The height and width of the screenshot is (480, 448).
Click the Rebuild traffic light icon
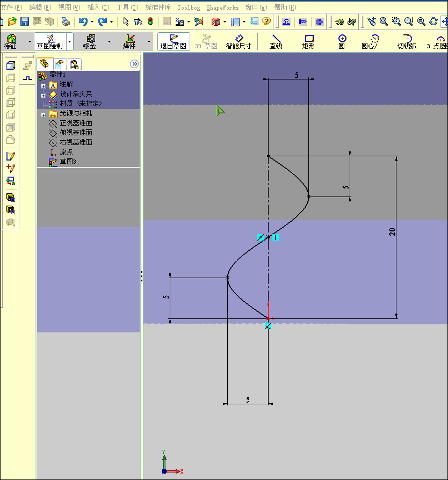[150, 21]
